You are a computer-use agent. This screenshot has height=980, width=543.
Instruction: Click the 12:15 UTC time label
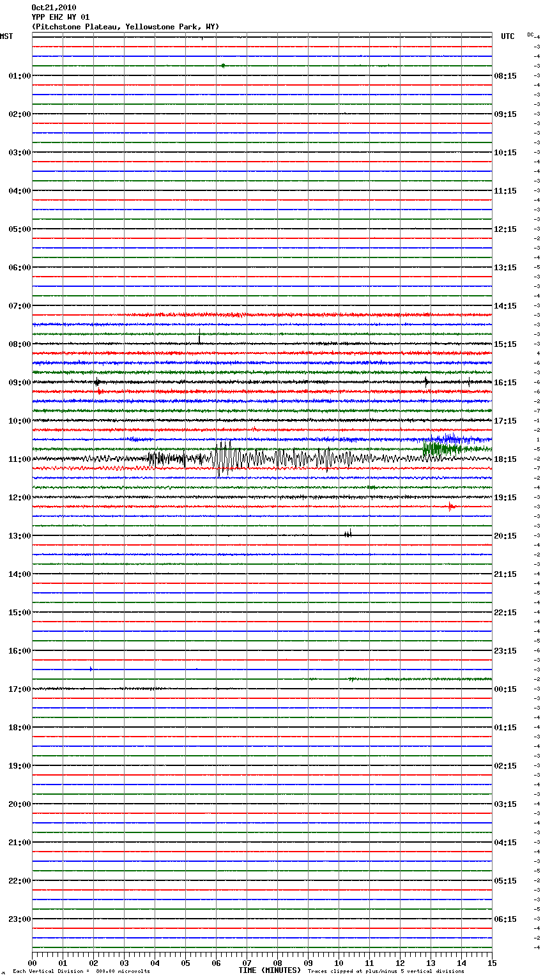pyautogui.click(x=505, y=229)
